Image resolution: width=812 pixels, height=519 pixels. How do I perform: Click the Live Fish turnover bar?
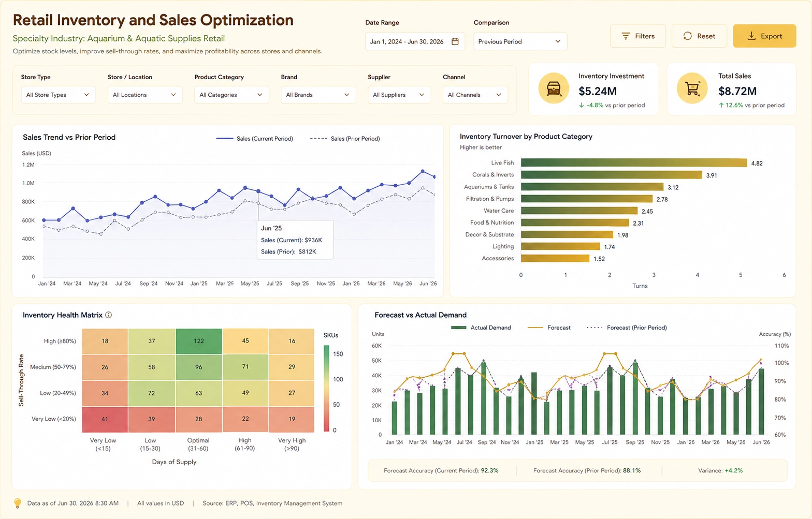(634, 163)
